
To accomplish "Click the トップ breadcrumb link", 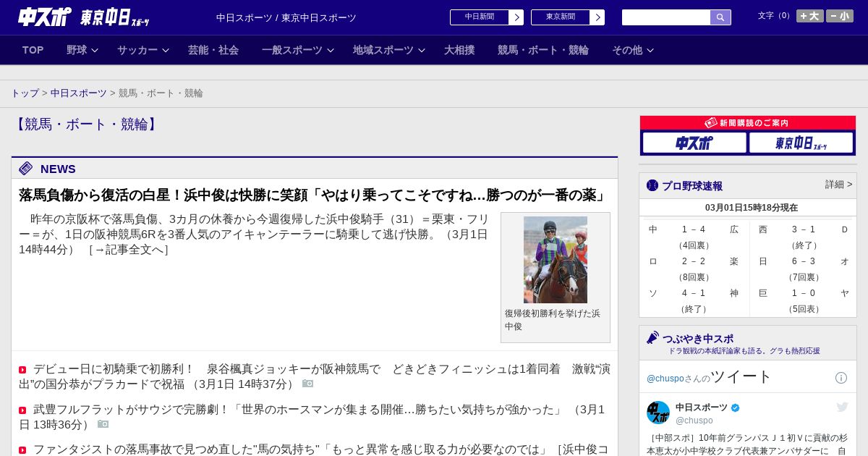I will [x=25, y=93].
